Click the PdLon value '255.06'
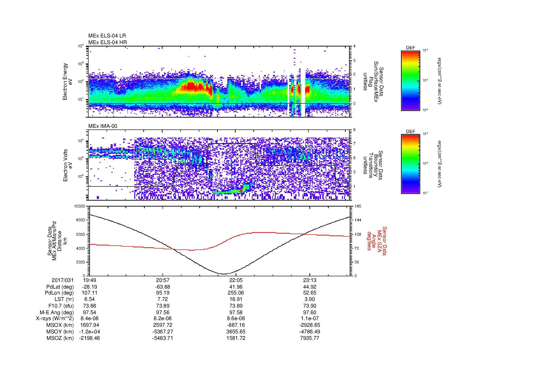 click(236, 293)
